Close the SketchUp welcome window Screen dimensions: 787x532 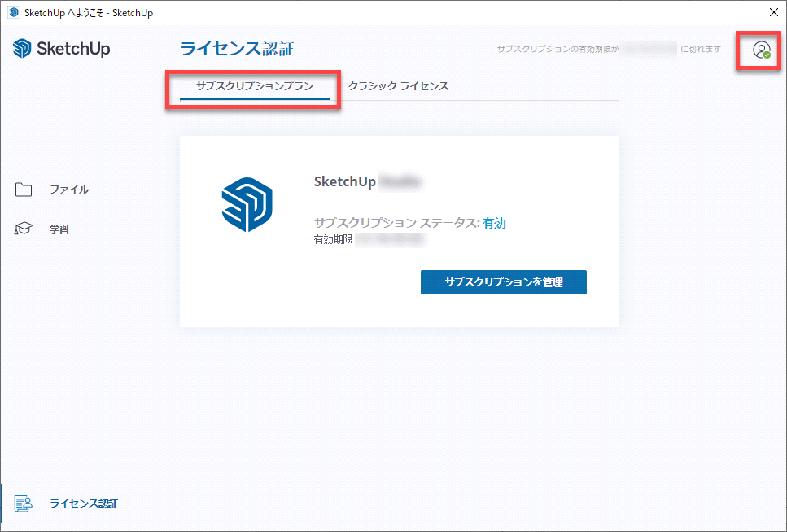(x=772, y=12)
